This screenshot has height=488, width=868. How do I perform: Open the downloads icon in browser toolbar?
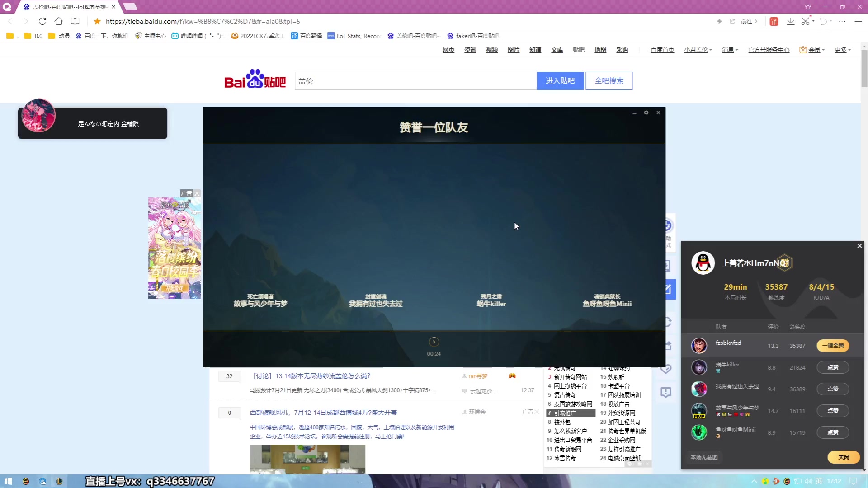tap(790, 21)
